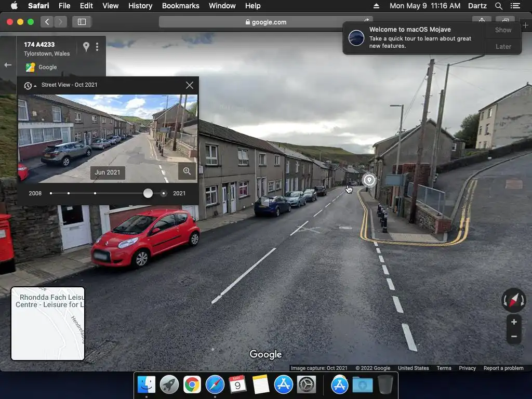Launch Google Chrome from the Dock
The width and height of the screenshot is (532, 399).
click(192, 385)
